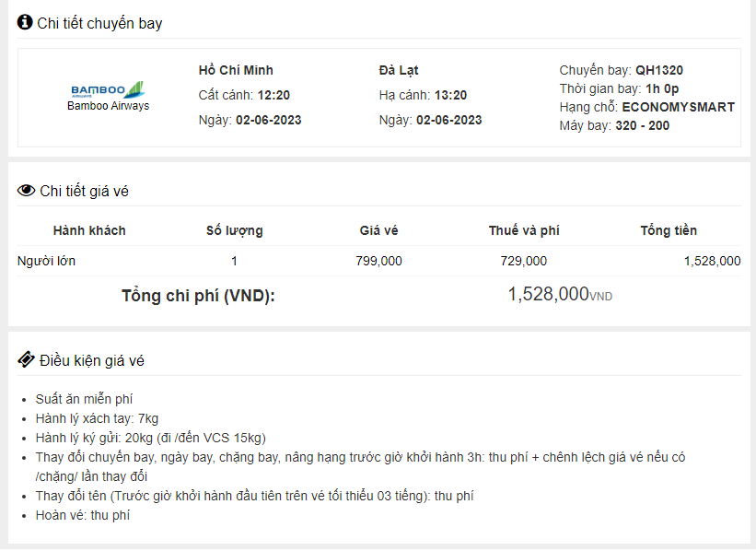This screenshot has width=756, height=551.
Task: Click the Hồ Chí Minh departure city
Action: click(236, 70)
